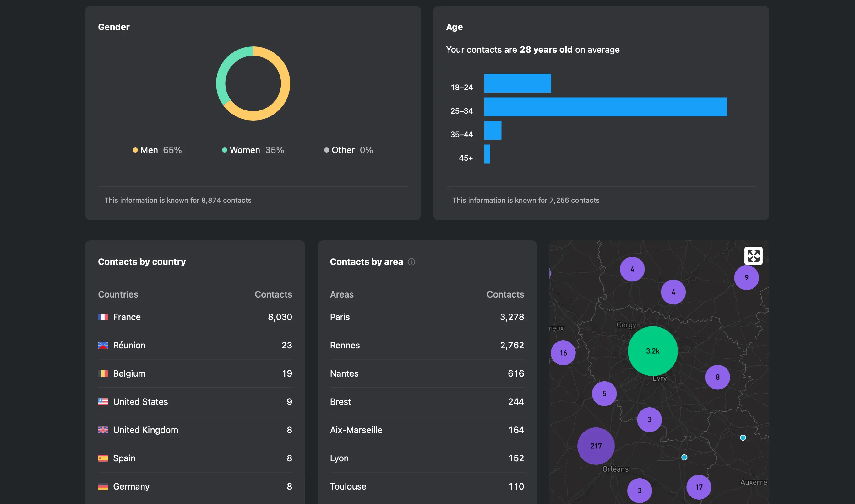Click the green 3.2k Paris map cluster
This screenshot has width=855, height=504.
(x=652, y=351)
